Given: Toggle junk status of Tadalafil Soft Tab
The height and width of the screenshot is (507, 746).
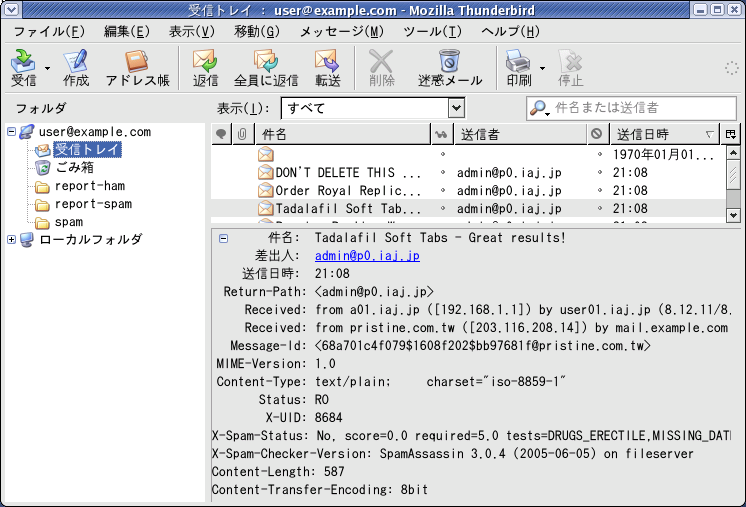Looking at the screenshot, I should click(x=599, y=208).
